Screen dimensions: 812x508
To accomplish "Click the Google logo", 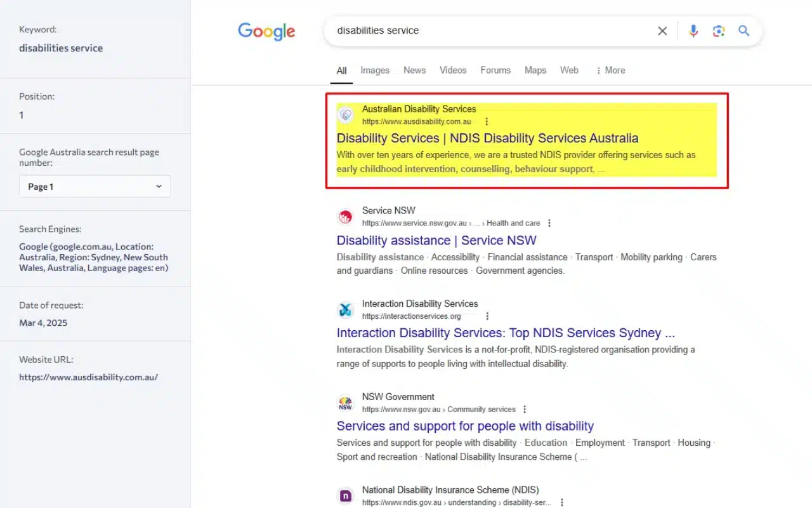I will click(x=266, y=31).
